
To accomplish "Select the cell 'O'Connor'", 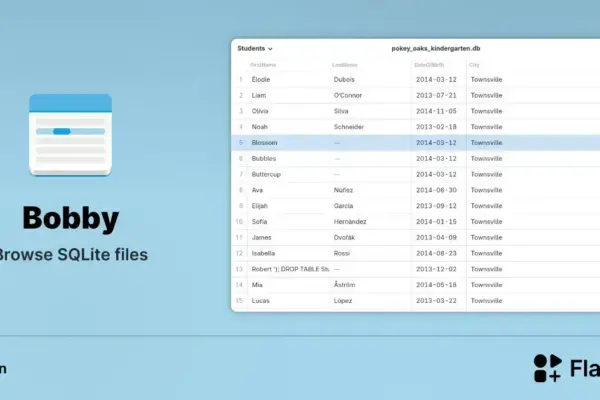I will click(x=347, y=95).
